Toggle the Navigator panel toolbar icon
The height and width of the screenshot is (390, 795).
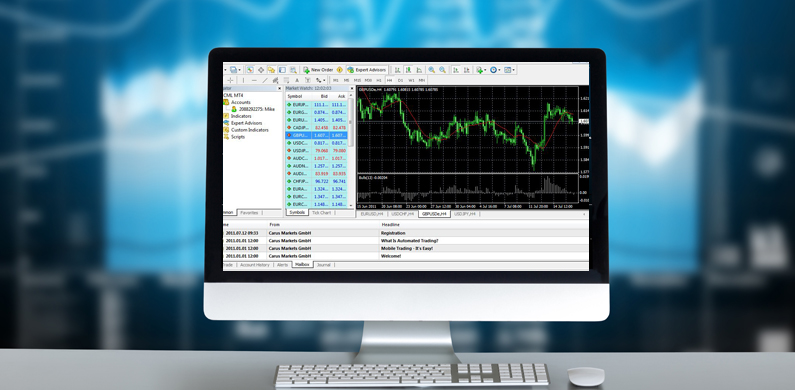271,70
